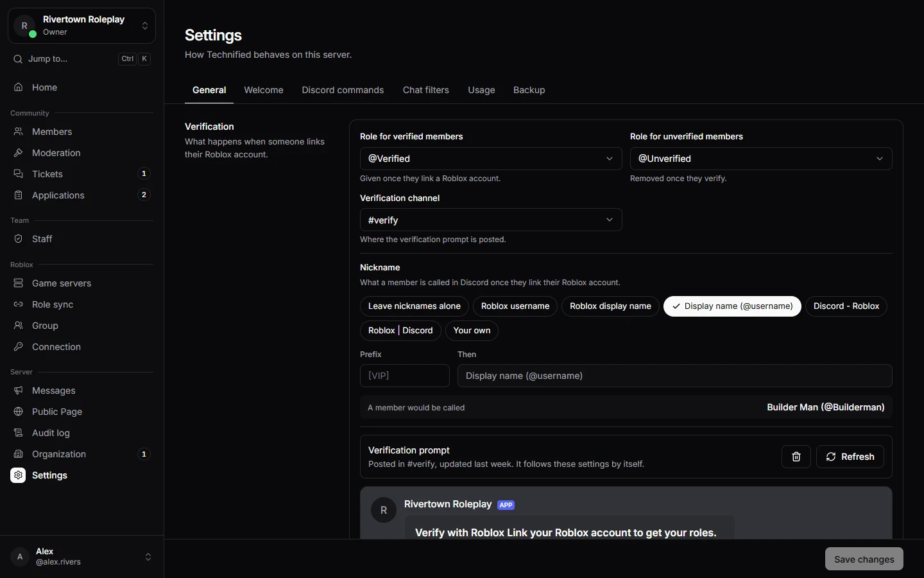Click the Jump to search box
Image resolution: width=924 pixels, height=578 pixels.
(x=81, y=59)
